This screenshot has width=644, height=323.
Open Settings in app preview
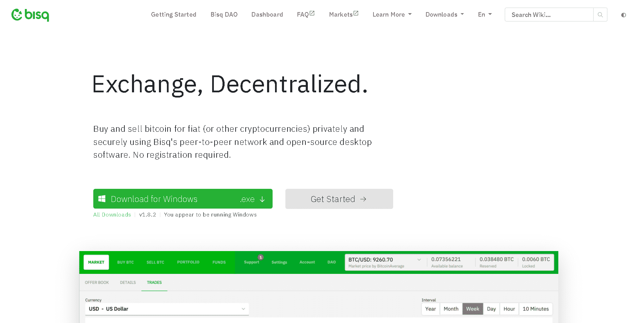[x=279, y=262]
